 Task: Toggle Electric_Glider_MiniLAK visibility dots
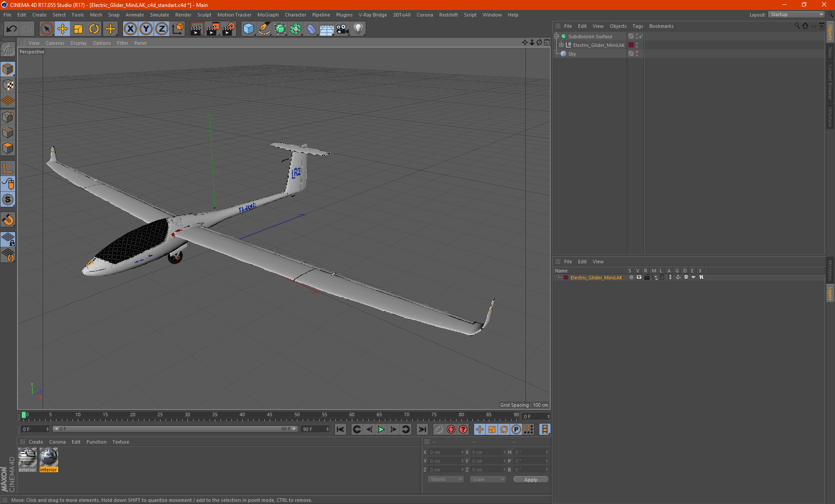tap(637, 45)
